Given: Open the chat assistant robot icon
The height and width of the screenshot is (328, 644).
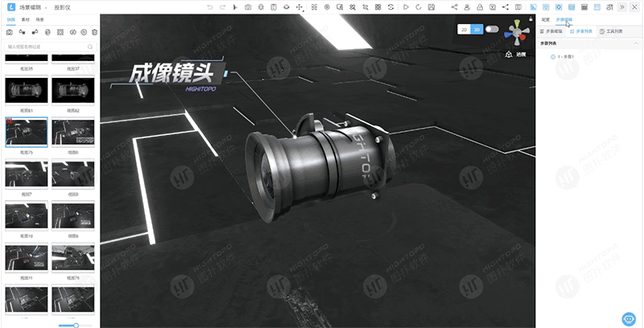Looking at the screenshot, I should (x=629, y=318).
